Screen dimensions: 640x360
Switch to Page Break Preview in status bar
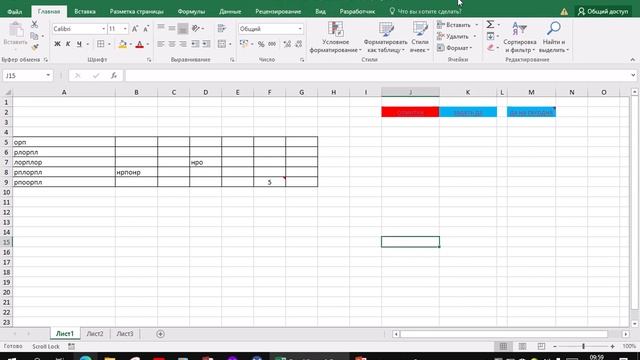tap(541, 346)
